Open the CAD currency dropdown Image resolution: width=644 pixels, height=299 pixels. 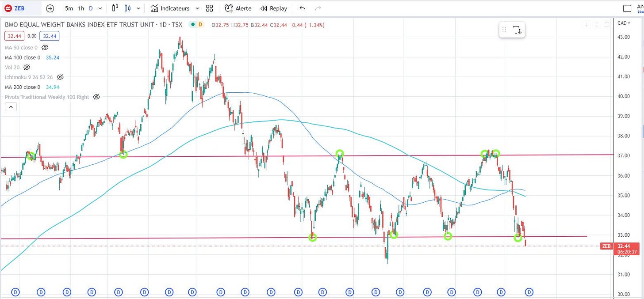(x=624, y=23)
